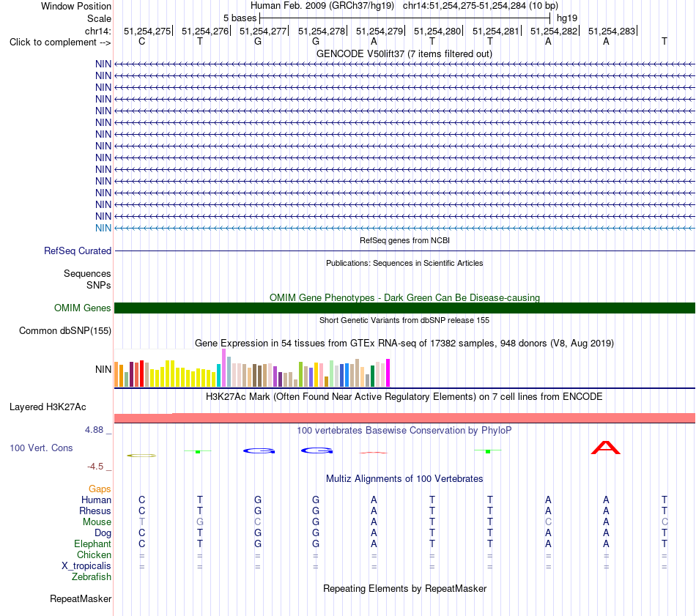The height and width of the screenshot is (616, 696).
Task: Select the chr14: ruler label
Action: [97, 31]
